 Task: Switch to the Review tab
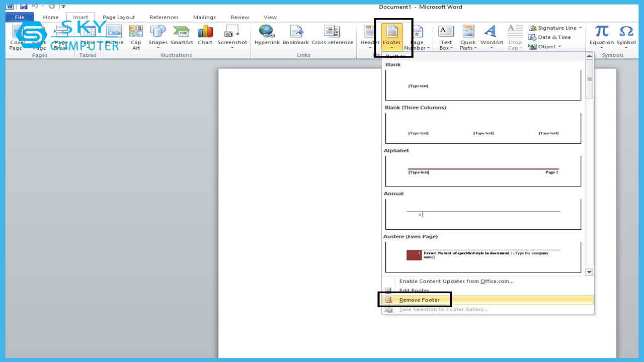239,17
